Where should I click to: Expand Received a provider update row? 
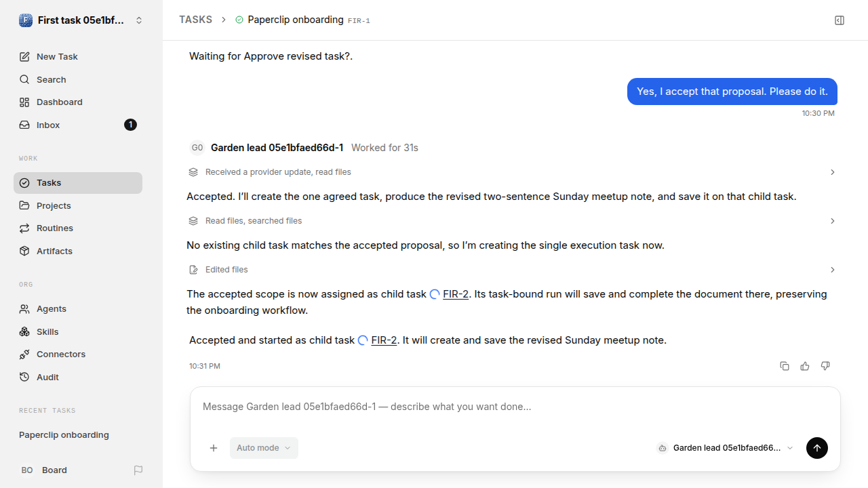[512, 172]
